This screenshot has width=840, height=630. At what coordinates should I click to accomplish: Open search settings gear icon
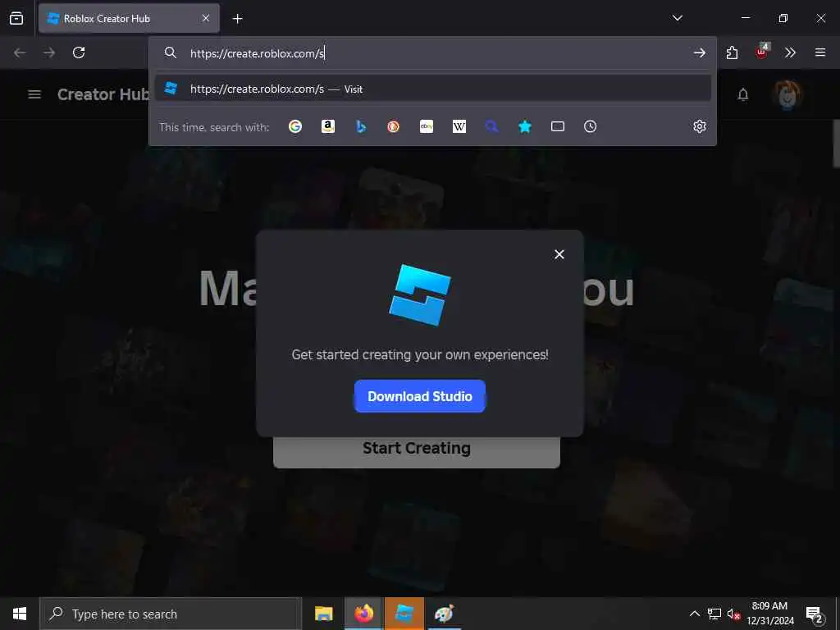[x=700, y=126]
